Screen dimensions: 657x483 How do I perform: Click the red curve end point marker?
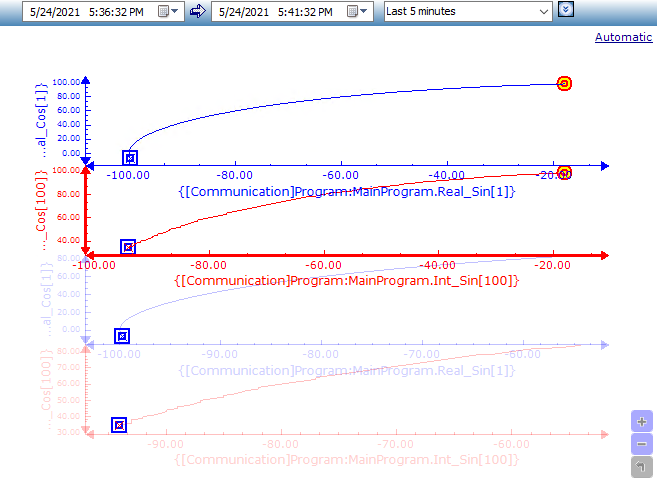click(564, 173)
